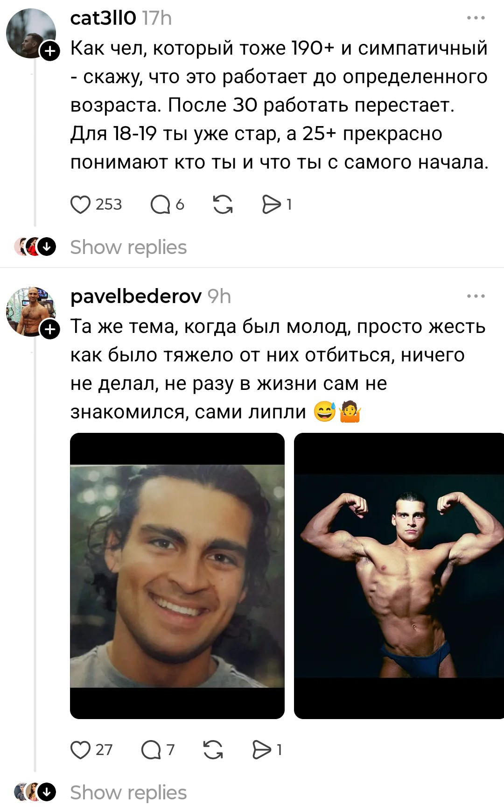The width and height of the screenshot is (504, 812).
Task: Share pavelbederov's comment via the send icon
Action: click(262, 750)
